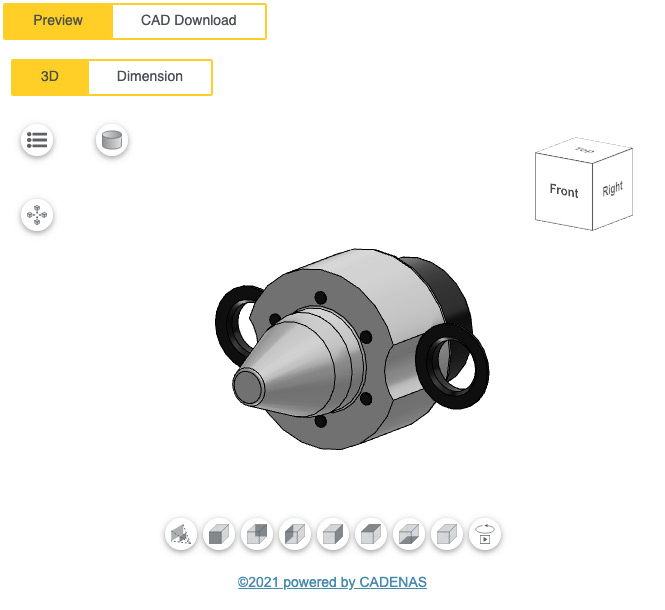Open the CAD Download tab
665x610 pixels.
189,21
